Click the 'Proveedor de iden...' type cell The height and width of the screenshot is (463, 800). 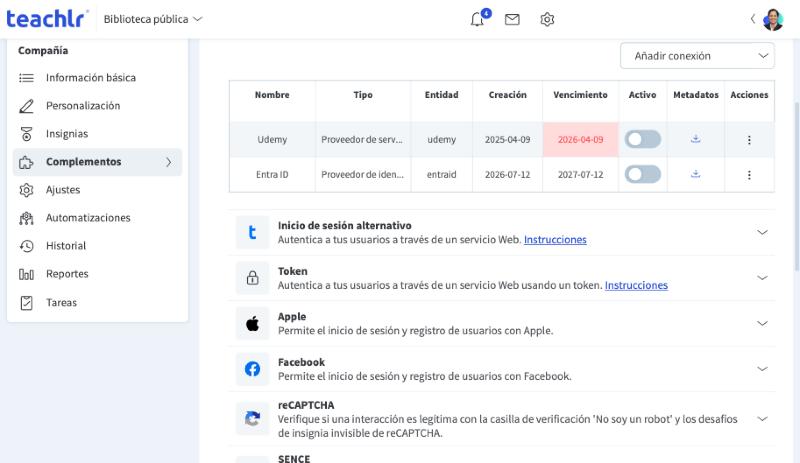tap(363, 175)
